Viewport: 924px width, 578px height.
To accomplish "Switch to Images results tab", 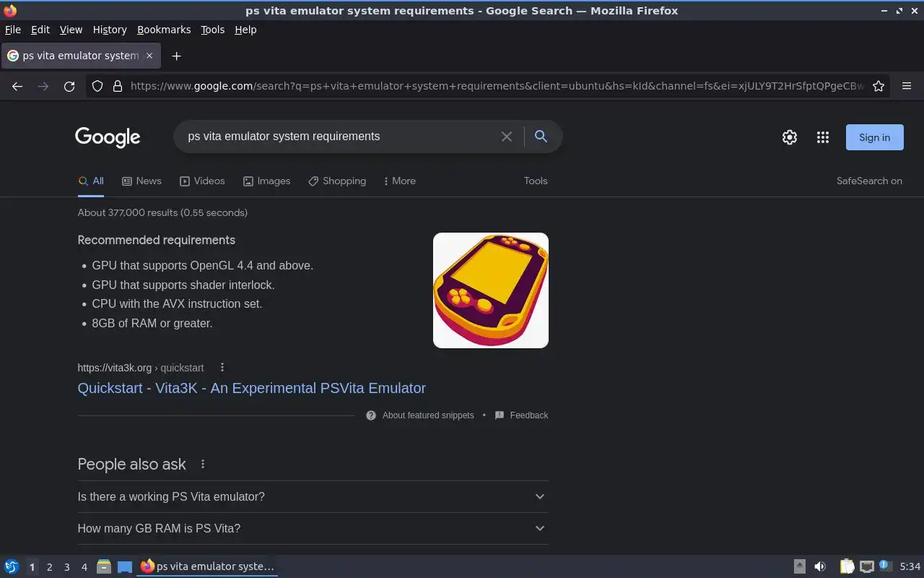I will [266, 181].
